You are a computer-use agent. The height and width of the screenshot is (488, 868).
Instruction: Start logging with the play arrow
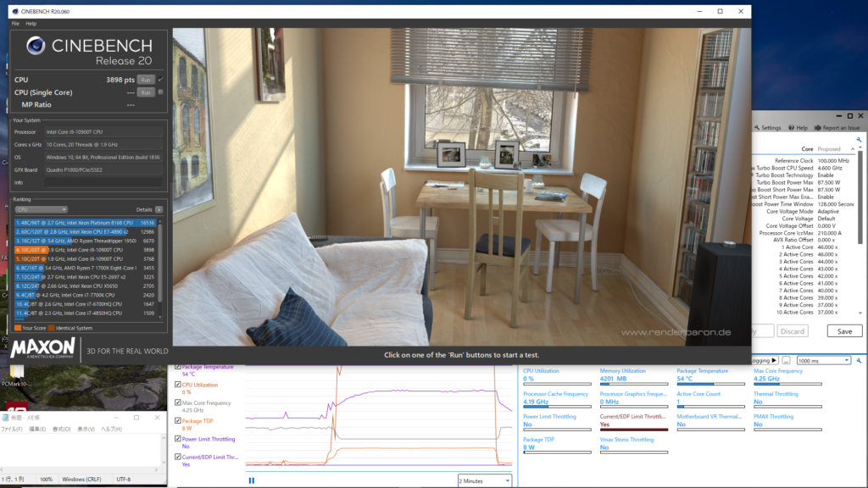coord(774,361)
